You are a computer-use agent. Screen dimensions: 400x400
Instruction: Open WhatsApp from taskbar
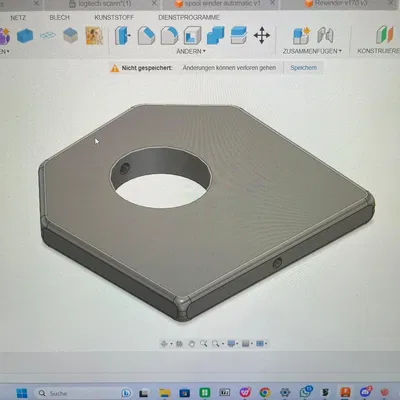(x=305, y=392)
